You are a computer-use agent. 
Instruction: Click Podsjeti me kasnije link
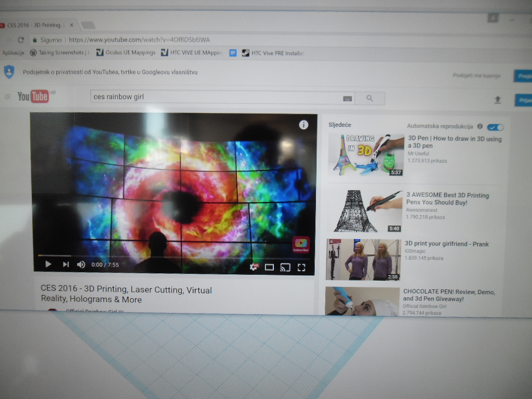pos(476,75)
